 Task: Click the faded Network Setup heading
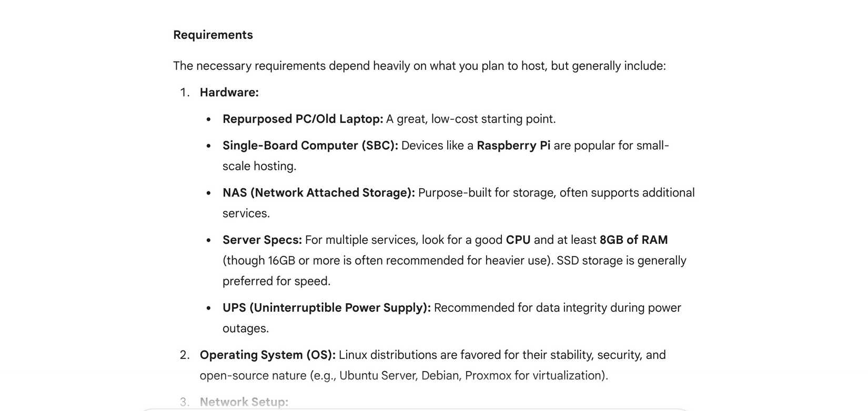(x=244, y=402)
